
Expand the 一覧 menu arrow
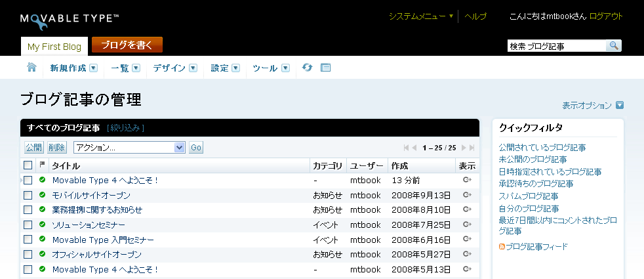pyautogui.click(x=136, y=68)
